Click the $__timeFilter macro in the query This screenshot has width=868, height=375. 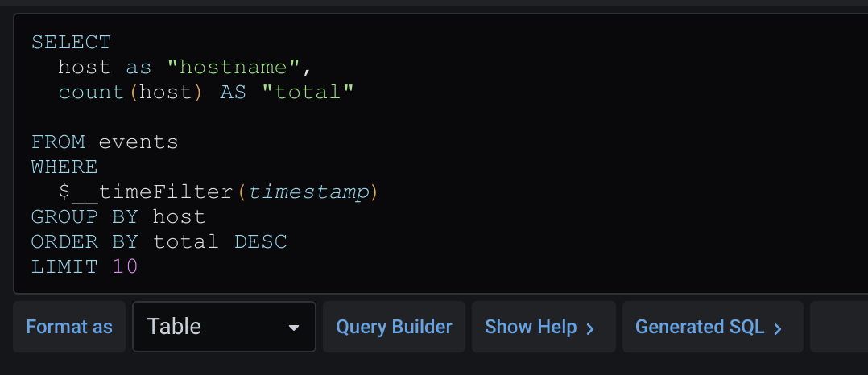click(x=147, y=192)
